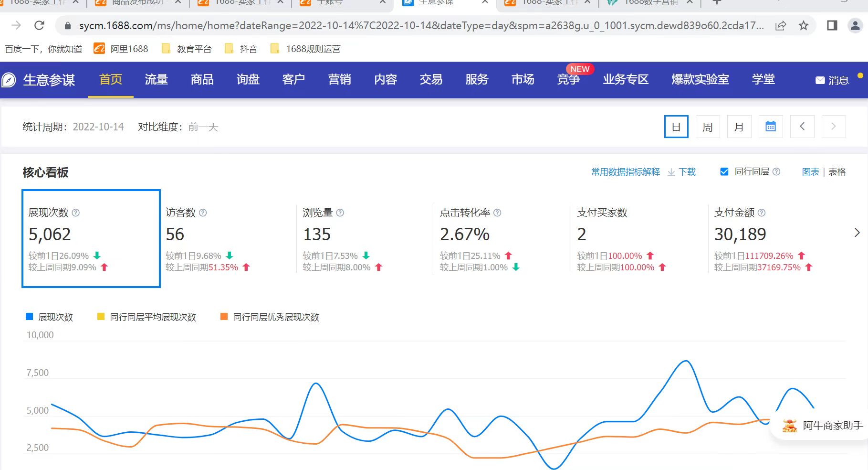Screen dimensions: 868x470
Task: Switch statistics period to 月
Action: (739, 127)
